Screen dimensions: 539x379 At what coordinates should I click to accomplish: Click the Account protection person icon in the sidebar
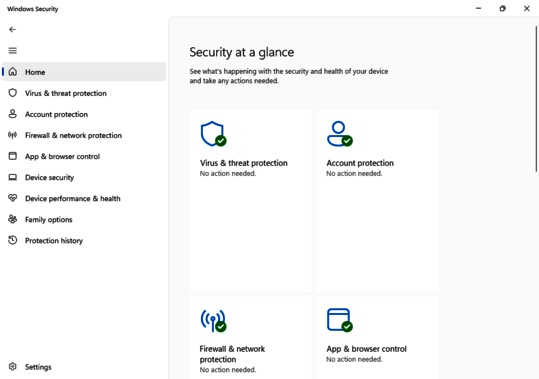(x=13, y=114)
